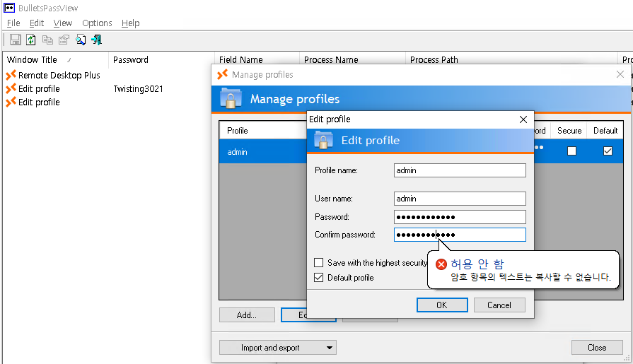Click the Field Name column header
The height and width of the screenshot is (364, 633).
tap(257, 60)
